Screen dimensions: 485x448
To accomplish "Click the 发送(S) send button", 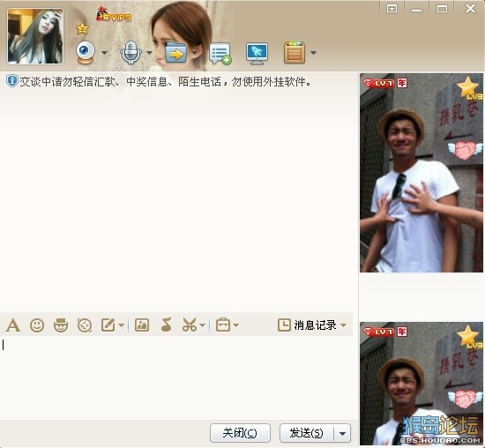I will (x=307, y=433).
